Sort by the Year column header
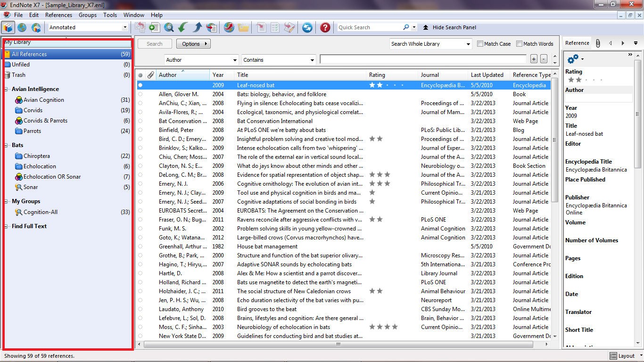The height and width of the screenshot is (362, 644). [222, 74]
